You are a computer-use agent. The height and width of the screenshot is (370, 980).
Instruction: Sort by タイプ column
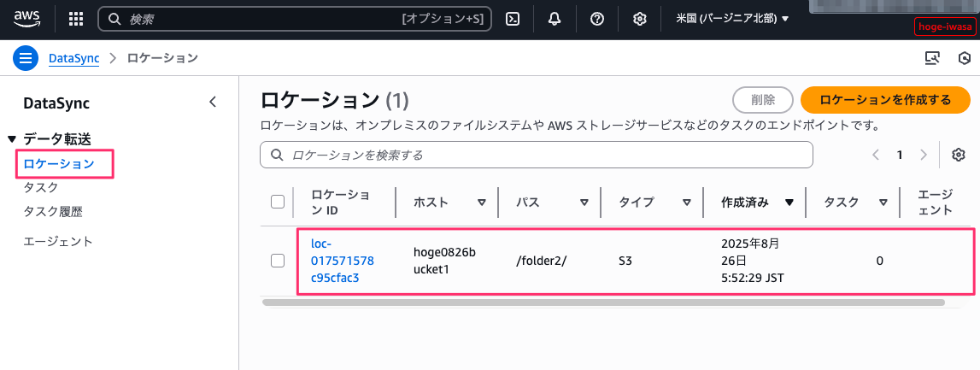click(687, 202)
